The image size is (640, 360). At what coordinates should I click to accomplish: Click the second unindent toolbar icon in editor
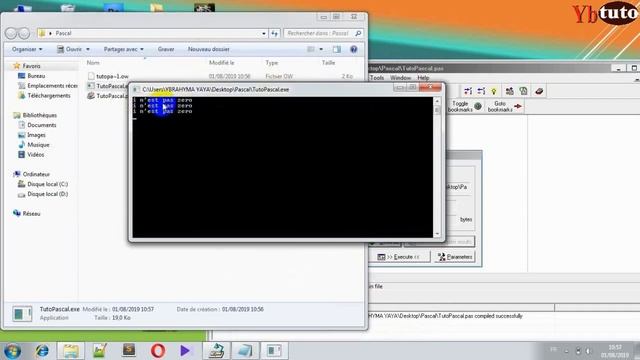tap(481, 91)
